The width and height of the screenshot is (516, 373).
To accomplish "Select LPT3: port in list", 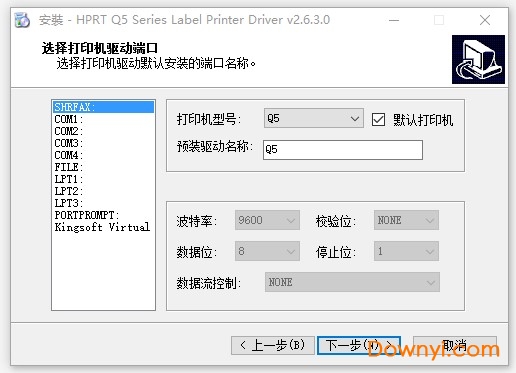I will point(103,203).
